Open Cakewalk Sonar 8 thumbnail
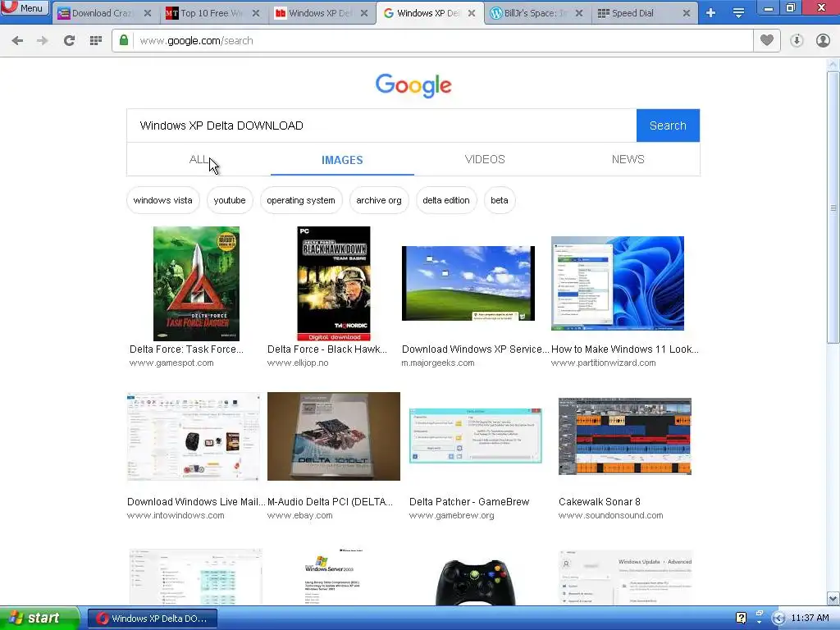 (624, 436)
